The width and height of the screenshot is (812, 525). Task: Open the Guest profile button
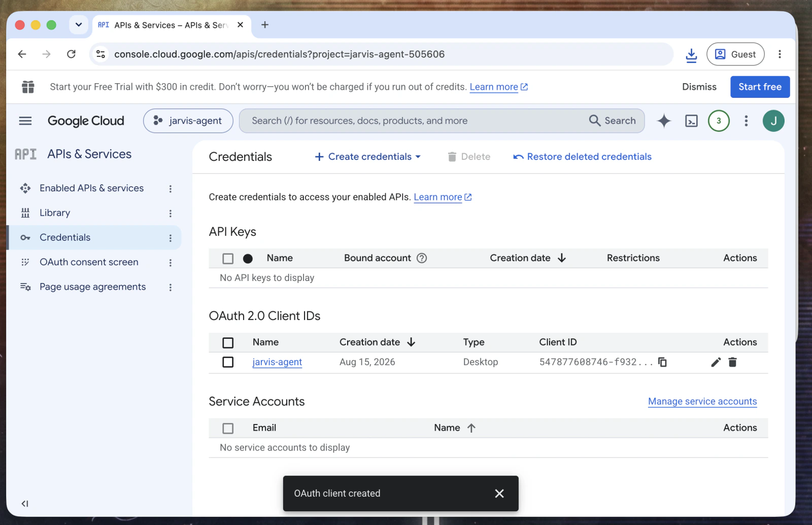(735, 54)
